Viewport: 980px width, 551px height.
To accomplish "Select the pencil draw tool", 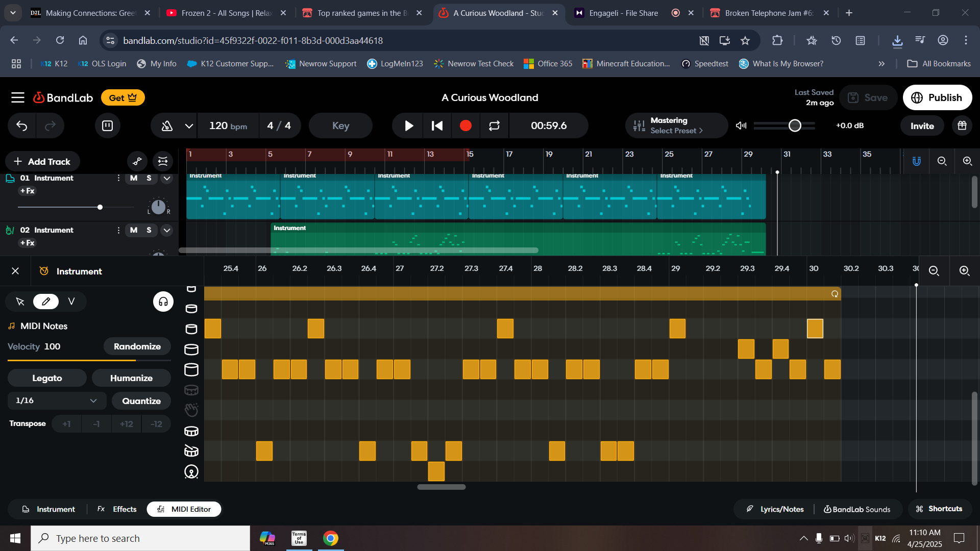I will [x=46, y=302].
